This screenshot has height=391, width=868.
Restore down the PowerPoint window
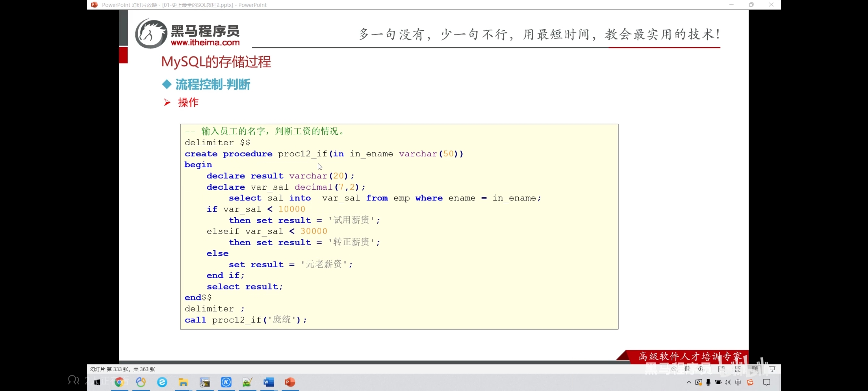point(751,5)
